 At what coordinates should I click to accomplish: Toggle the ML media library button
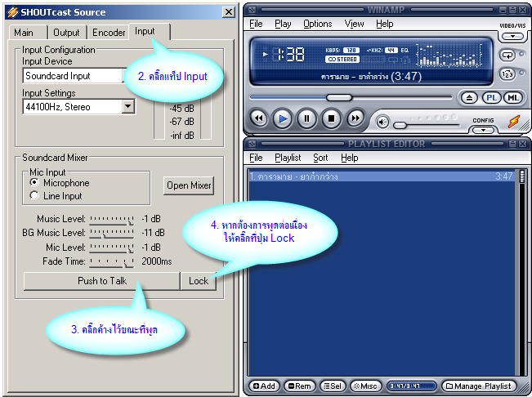pos(512,98)
